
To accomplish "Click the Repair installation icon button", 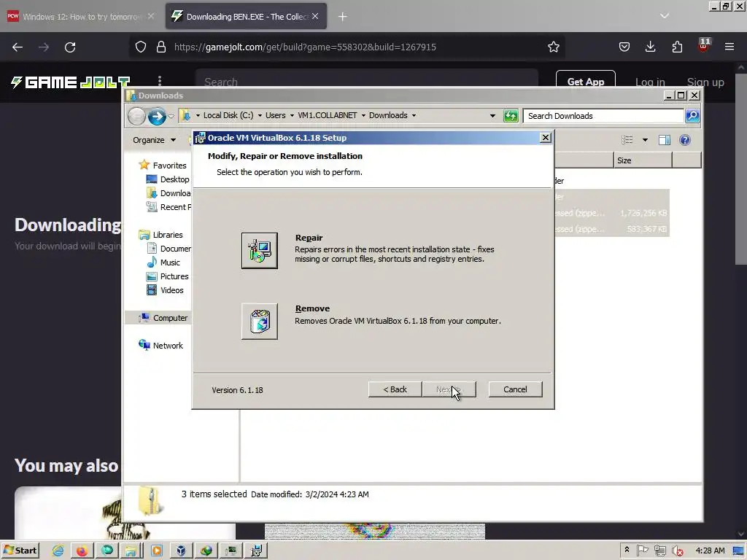I will 259,251.
